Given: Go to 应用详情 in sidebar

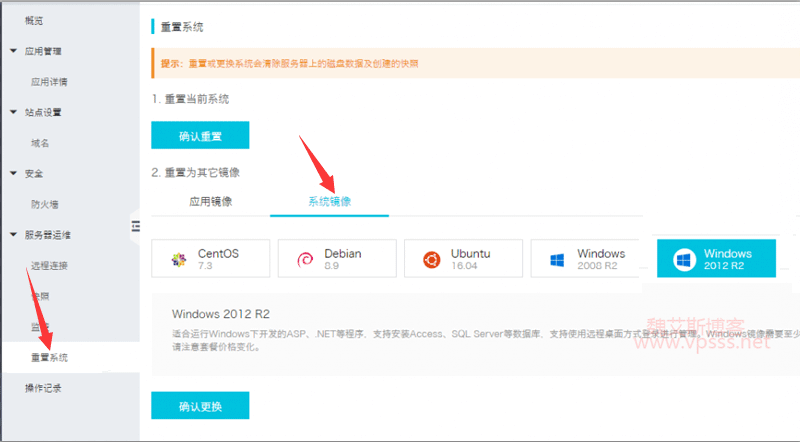Looking at the screenshot, I should coord(49,82).
